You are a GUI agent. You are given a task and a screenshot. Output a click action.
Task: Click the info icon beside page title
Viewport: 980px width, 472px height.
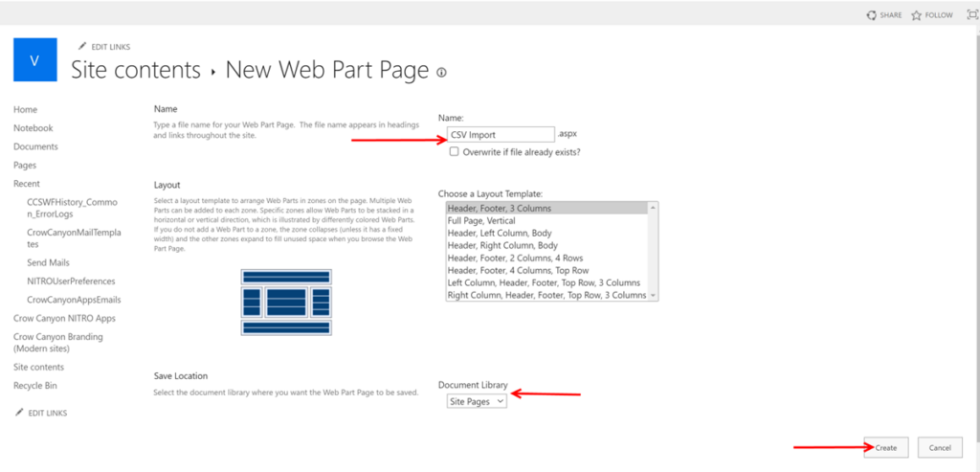pos(441,73)
